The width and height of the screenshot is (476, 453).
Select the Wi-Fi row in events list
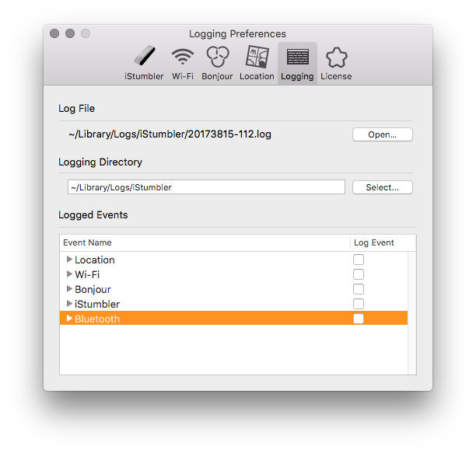point(233,274)
